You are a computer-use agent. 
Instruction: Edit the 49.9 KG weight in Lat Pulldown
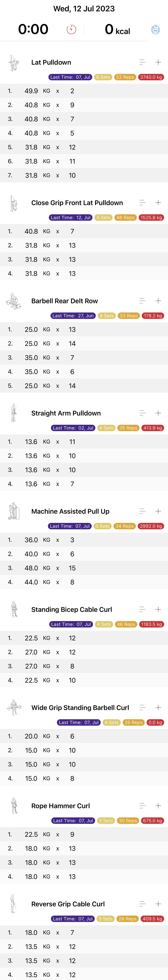[x=31, y=91]
